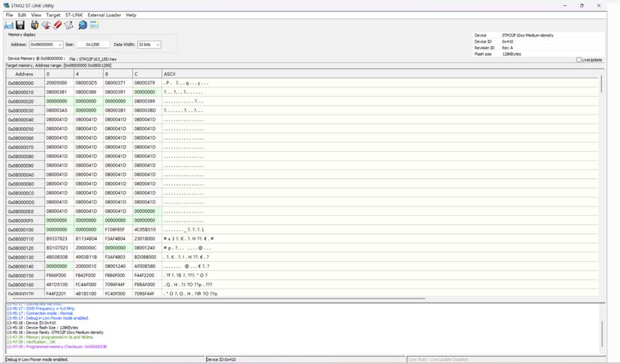
Task: Open the Help menu
Action: [131, 15]
